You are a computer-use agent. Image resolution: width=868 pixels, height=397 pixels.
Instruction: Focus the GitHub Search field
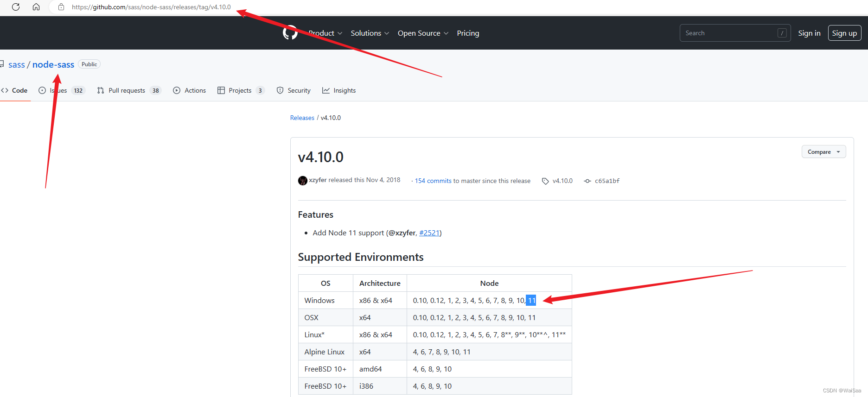click(735, 33)
